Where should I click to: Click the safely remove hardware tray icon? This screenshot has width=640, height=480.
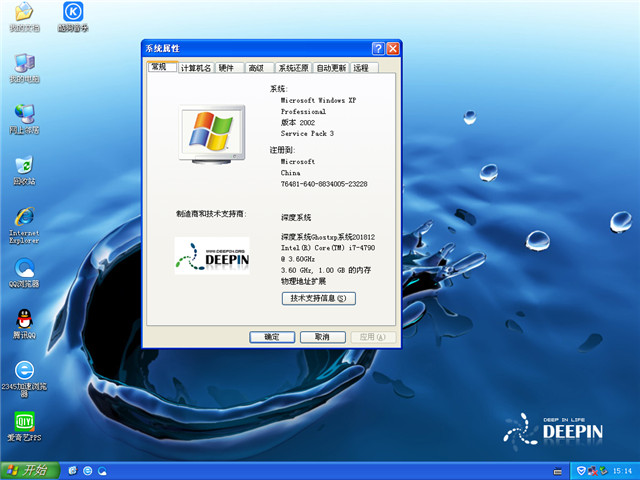[603, 471]
